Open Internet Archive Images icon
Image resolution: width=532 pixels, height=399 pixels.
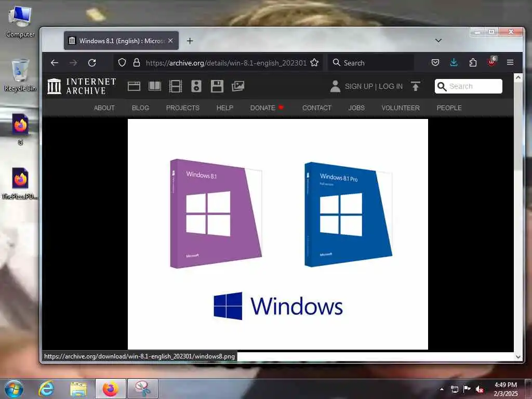(x=238, y=86)
